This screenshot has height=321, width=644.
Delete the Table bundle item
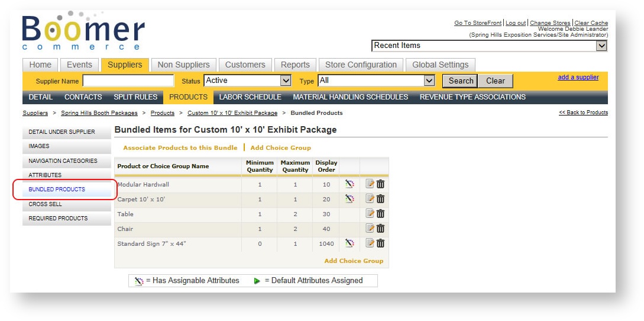(381, 214)
